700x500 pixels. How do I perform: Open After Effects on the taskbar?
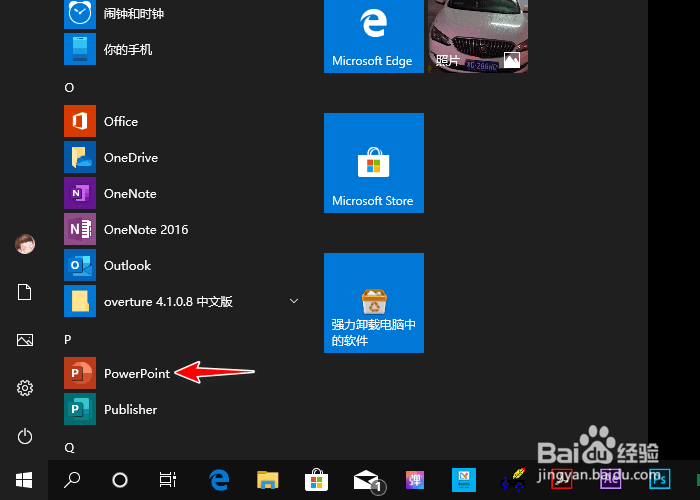[x=610, y=480]
